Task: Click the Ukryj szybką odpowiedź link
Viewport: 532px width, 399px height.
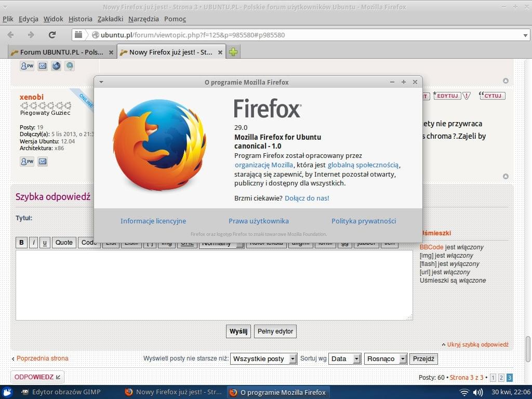Action: (x=478, y=344)
